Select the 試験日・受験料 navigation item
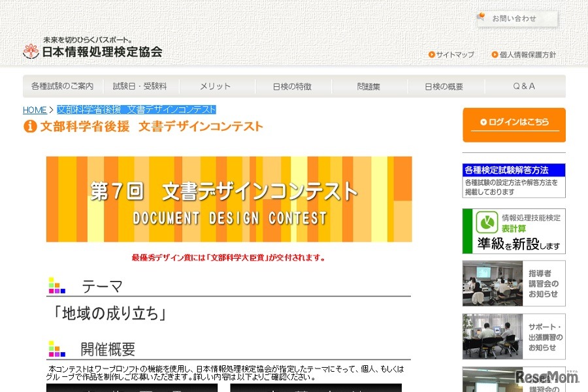 (x=139, y=86)
